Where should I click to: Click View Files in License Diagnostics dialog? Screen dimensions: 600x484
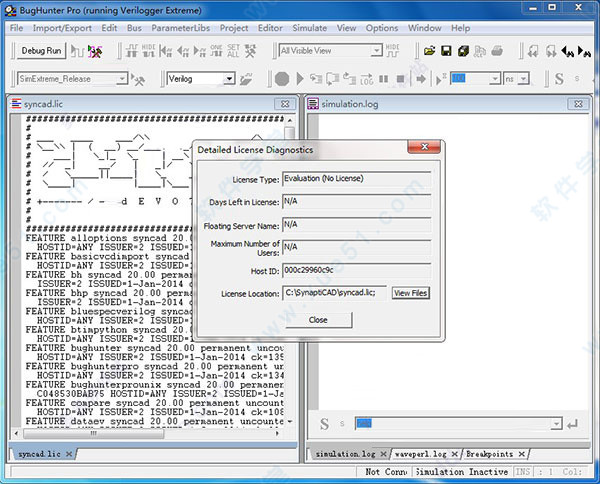[x=411, y=293]
